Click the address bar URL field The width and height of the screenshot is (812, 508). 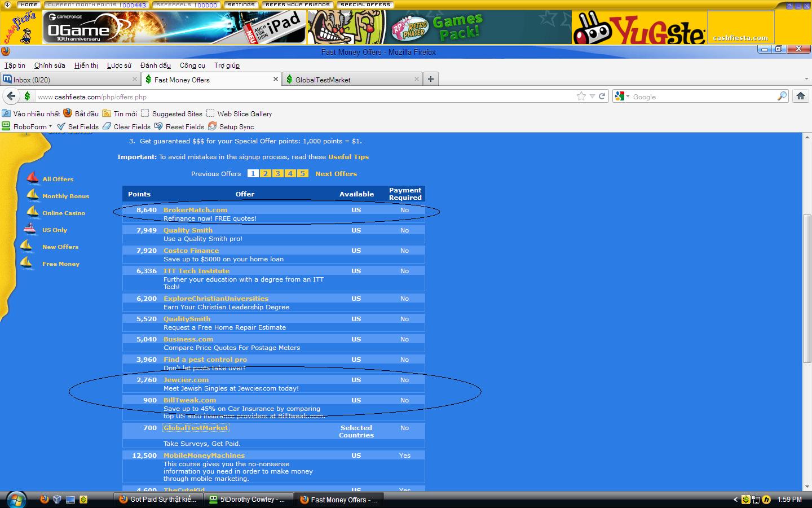[304, 97]
